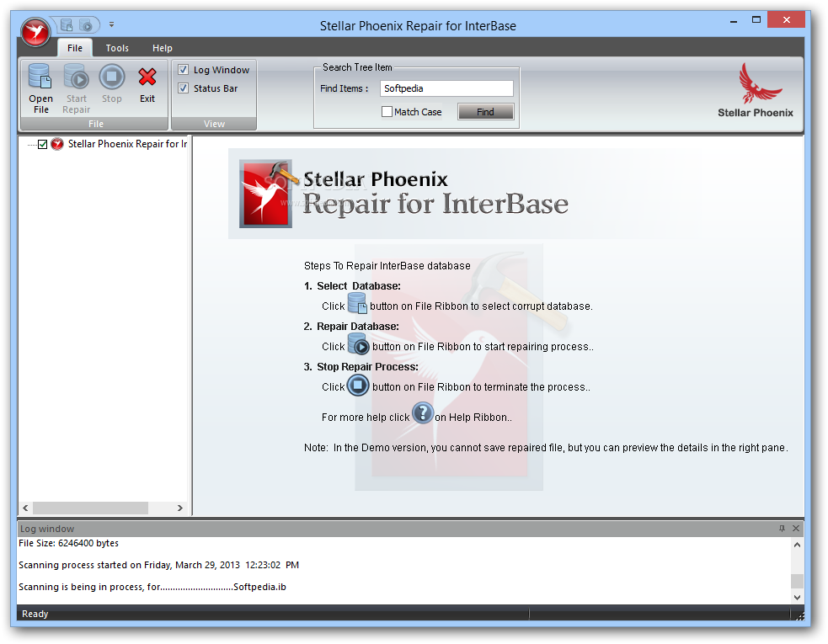Click the red X Exit icon
Screen dimensions: 828x644
pyautogui.click(x=147, y=77)
